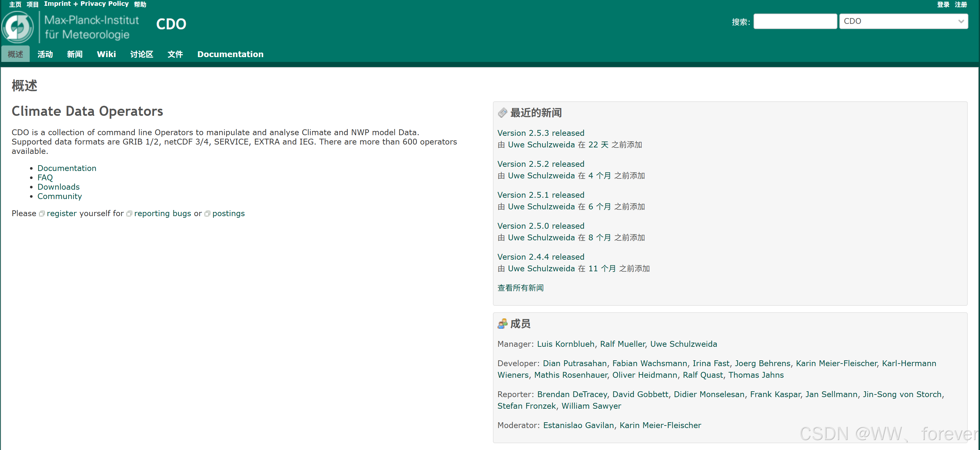Click the 22 天 timestamp link
Image resolution: width=980 pixels, height=450 pixels.
click(x=598, y=145)
